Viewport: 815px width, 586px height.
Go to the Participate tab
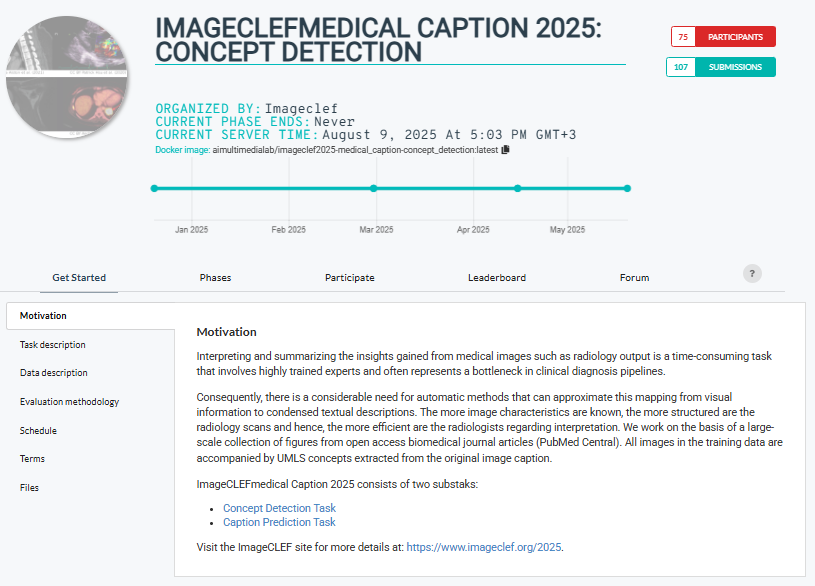click(350, 278)
